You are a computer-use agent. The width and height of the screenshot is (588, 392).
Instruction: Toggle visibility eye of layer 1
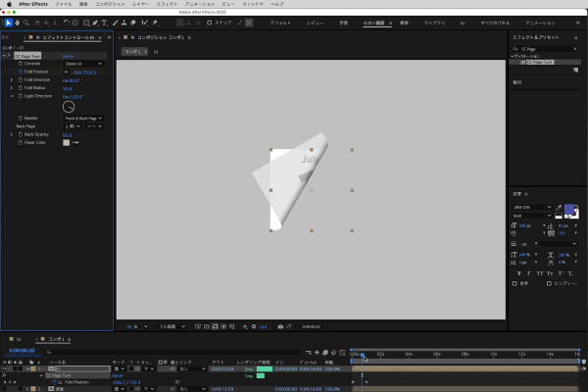4,369
